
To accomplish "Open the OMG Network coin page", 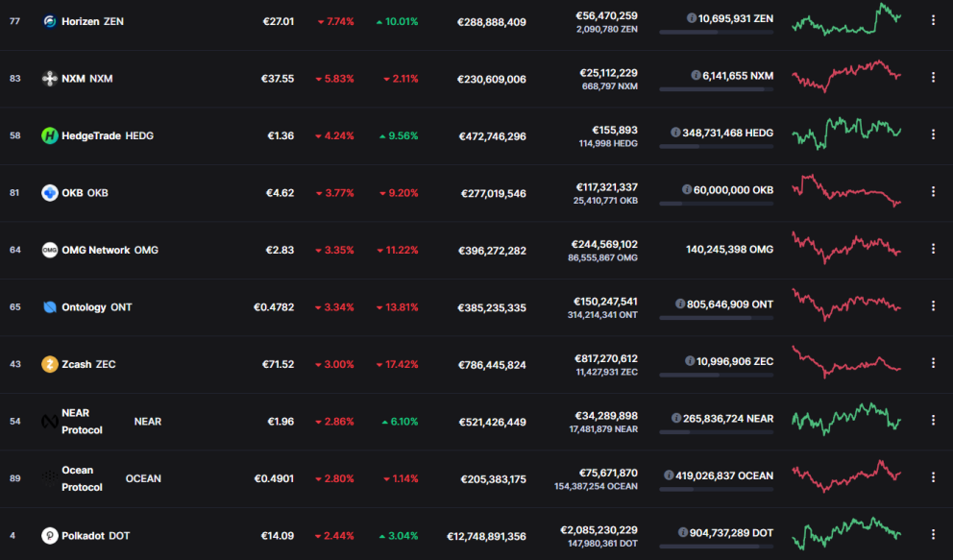I will coord(110,250).
